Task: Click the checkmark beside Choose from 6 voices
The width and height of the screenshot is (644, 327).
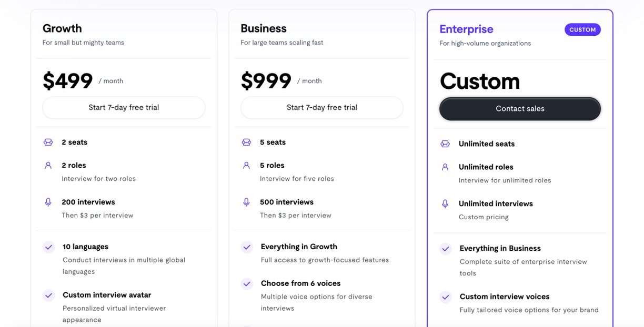Action: click(247, 284)
